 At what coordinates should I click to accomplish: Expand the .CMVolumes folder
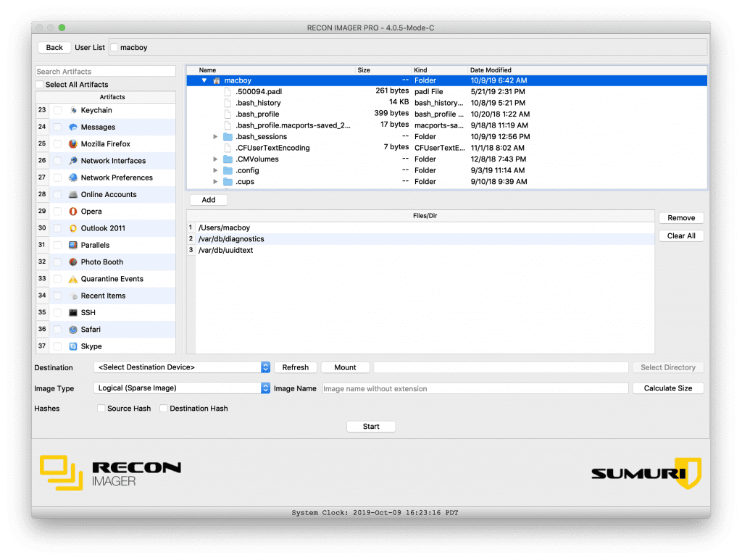(215, 159)
